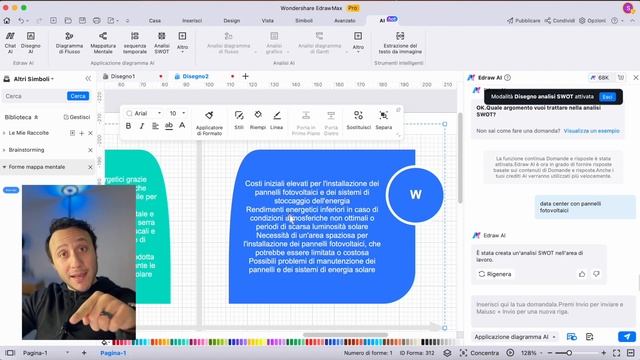Open Applicazione diagramma AI mode dropdown

click(515, 337)
